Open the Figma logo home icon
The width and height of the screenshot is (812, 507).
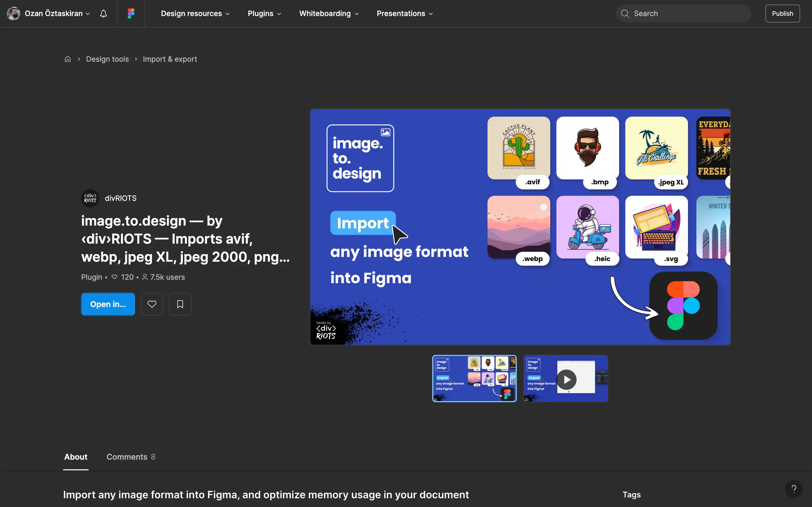131,14
